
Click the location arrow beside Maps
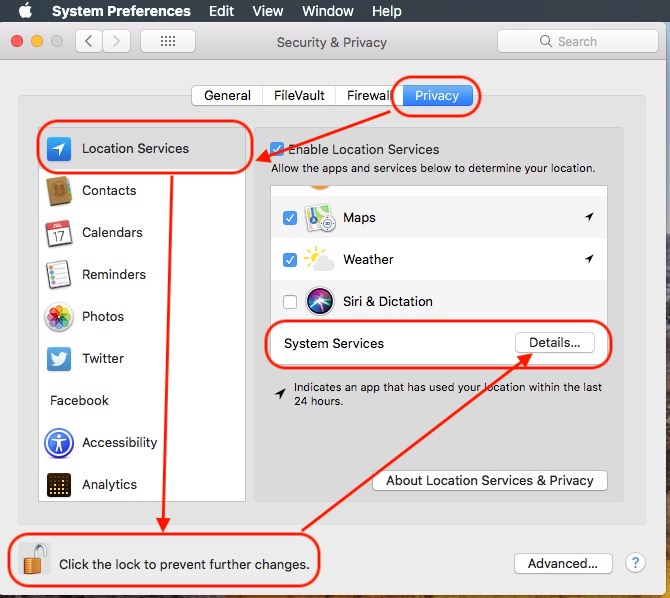(x=589, y=217)
